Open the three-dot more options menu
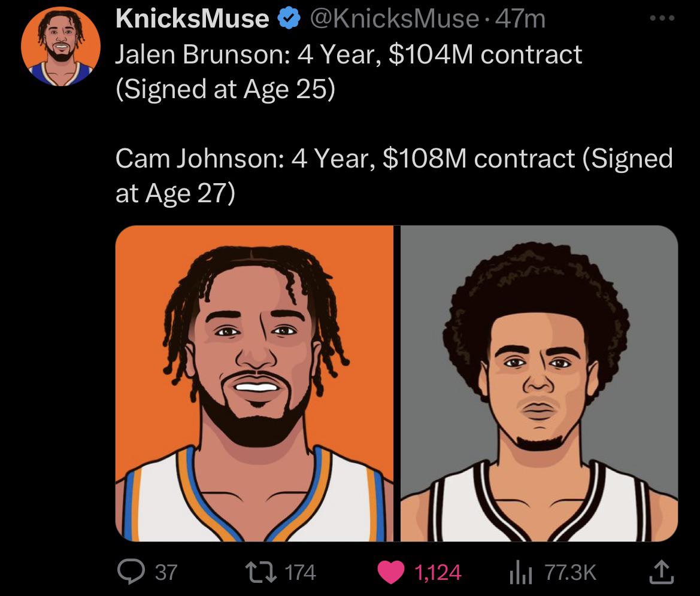 click(662, 18)
